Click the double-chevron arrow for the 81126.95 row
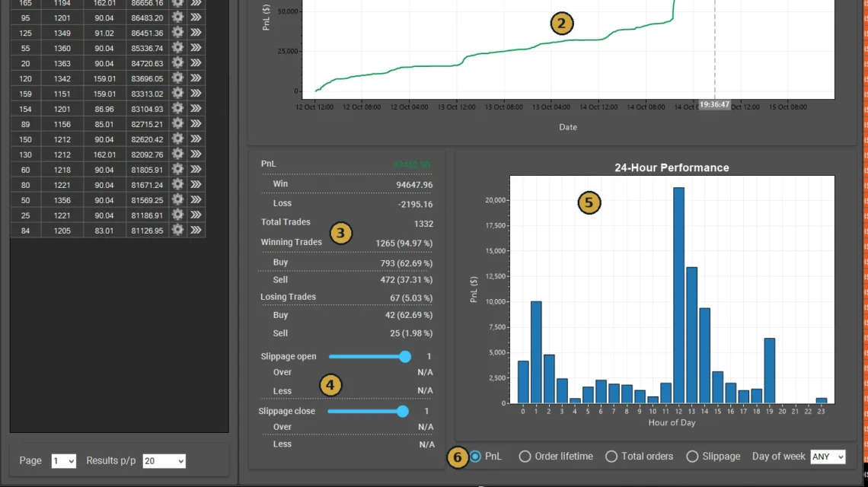The width and height of the screenshot is (868, 487). (196, 231)
